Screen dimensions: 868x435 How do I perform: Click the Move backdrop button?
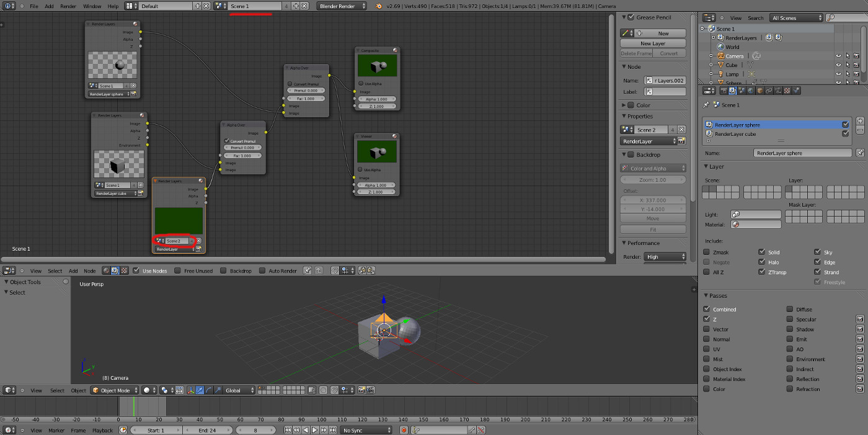pyautogui.click(x=653, y=218)
